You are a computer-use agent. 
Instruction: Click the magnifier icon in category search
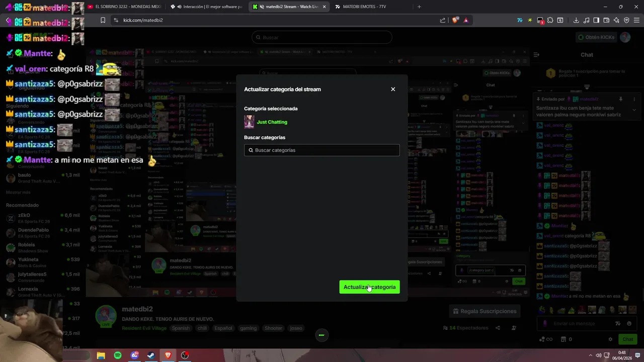point(251,150)
